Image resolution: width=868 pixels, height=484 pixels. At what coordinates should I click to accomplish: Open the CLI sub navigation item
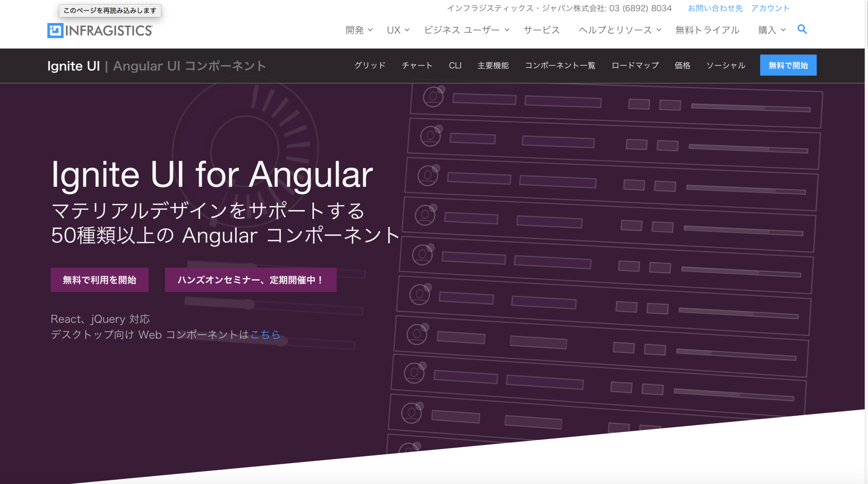click(x=455, y=65)
